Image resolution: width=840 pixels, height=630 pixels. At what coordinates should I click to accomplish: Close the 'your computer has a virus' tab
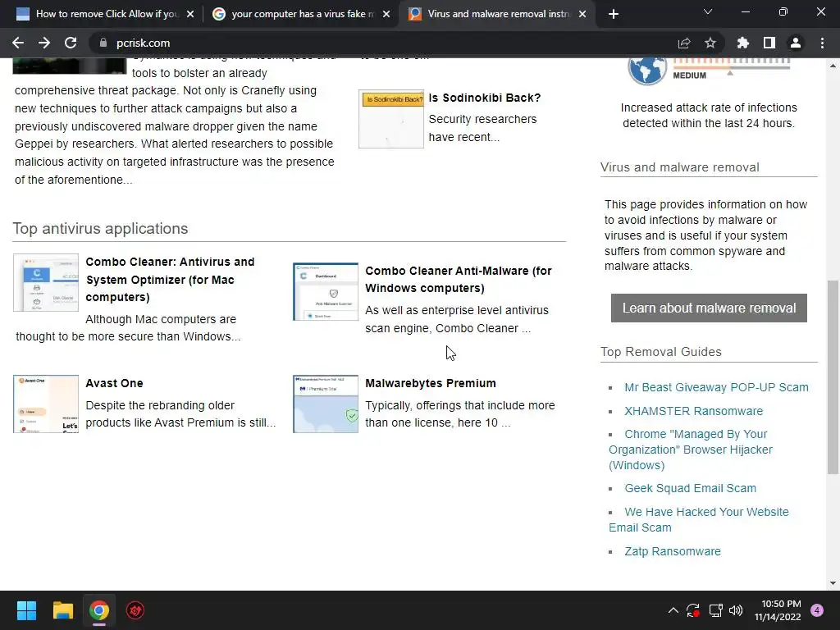tap(386, 14)
